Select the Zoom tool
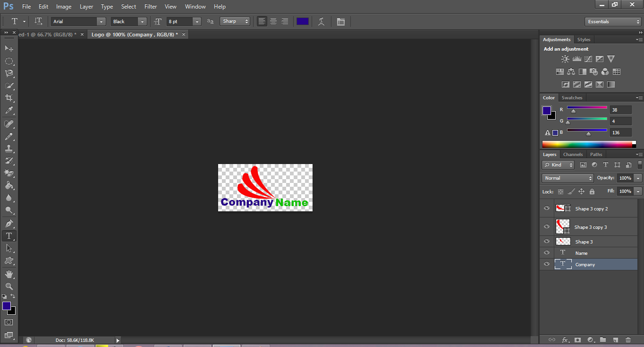 tap(9, 286)
